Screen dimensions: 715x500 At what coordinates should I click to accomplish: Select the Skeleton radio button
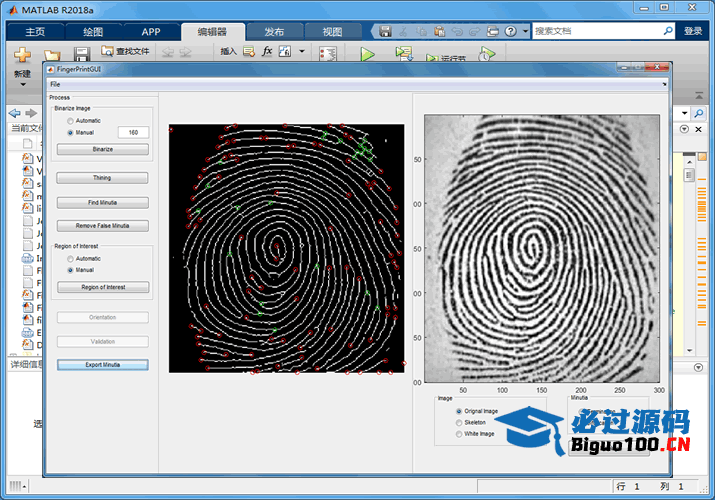459,423
